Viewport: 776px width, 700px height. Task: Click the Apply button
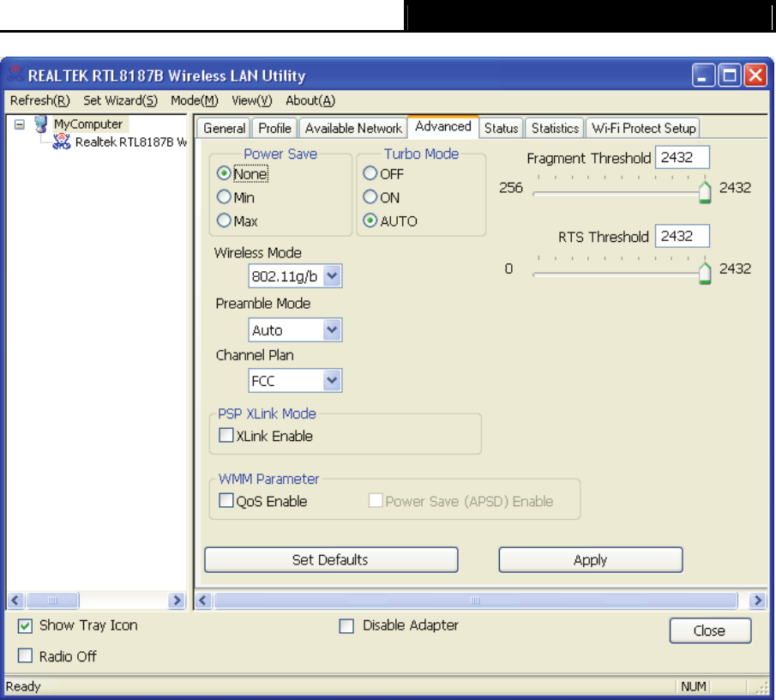pos(591,560)
